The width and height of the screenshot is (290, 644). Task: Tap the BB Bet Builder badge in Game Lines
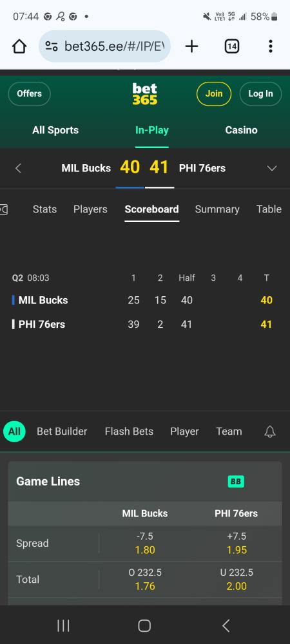click(236, 481)
